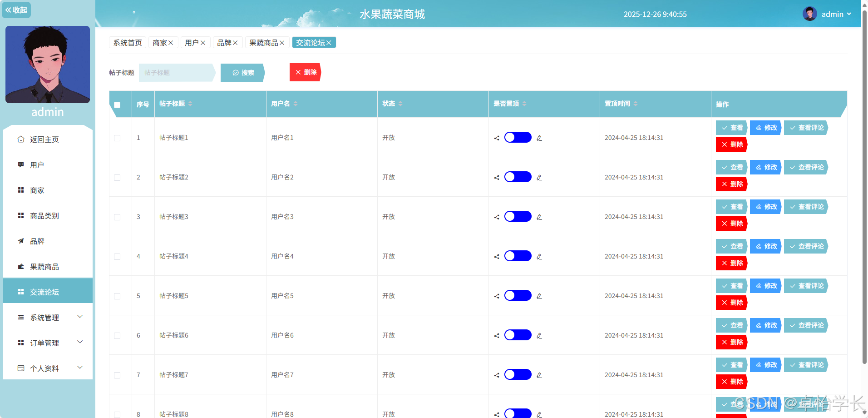Click the pencil icon in row 帖子标题1
Viewport: 868px width, 418px height.
coord(539,138)
